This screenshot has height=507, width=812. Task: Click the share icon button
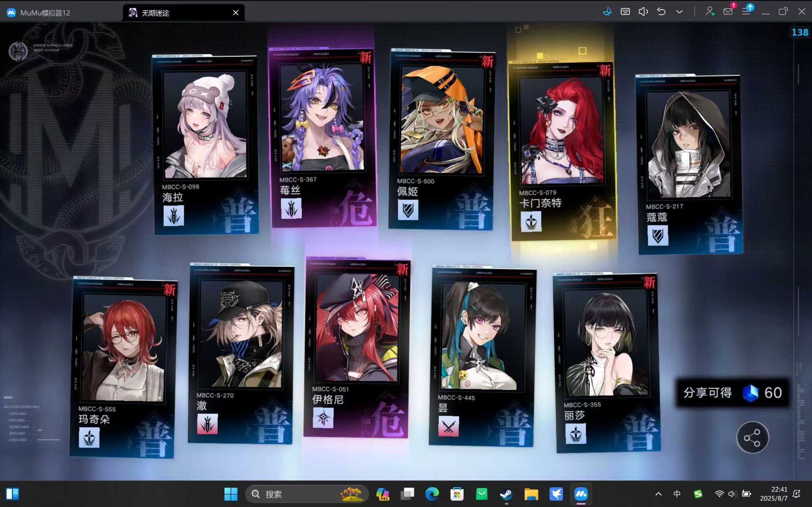pos(752,437)
